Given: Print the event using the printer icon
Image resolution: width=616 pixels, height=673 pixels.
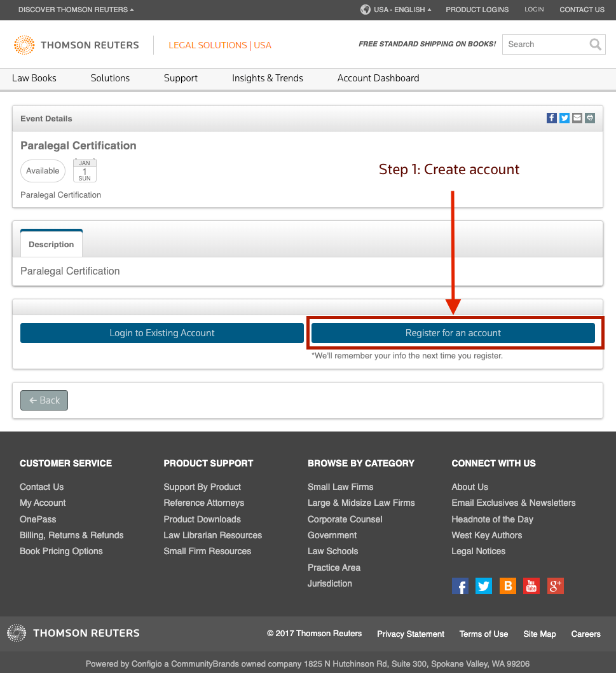Looking at the screenshot, I should 590,118.
